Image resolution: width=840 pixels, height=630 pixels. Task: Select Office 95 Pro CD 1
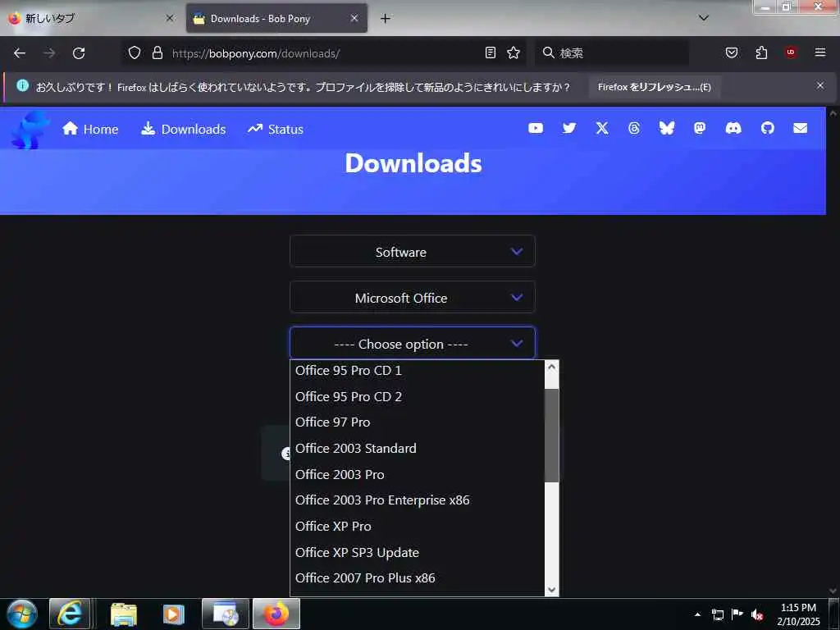[x=418, y=371]
